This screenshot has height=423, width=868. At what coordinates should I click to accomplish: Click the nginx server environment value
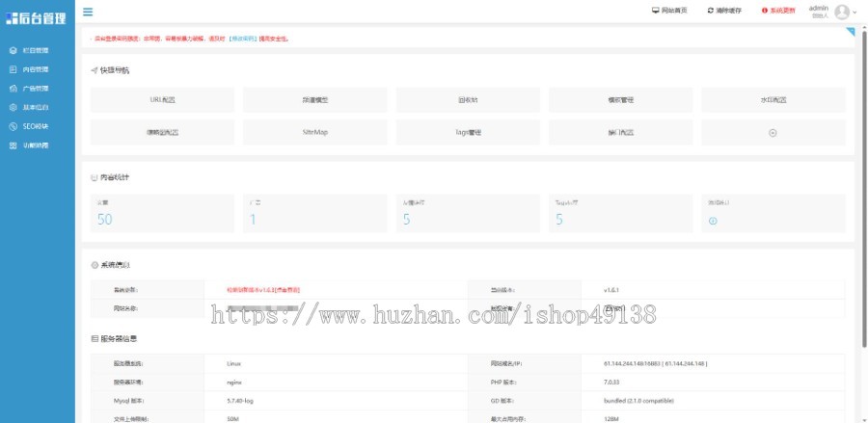point(234,383)
